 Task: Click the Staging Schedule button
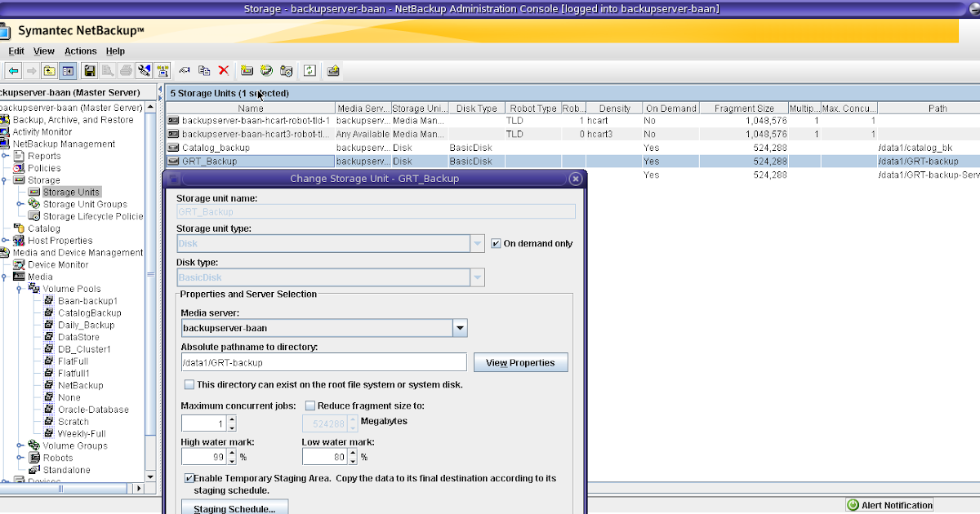(x=234, y=508)
